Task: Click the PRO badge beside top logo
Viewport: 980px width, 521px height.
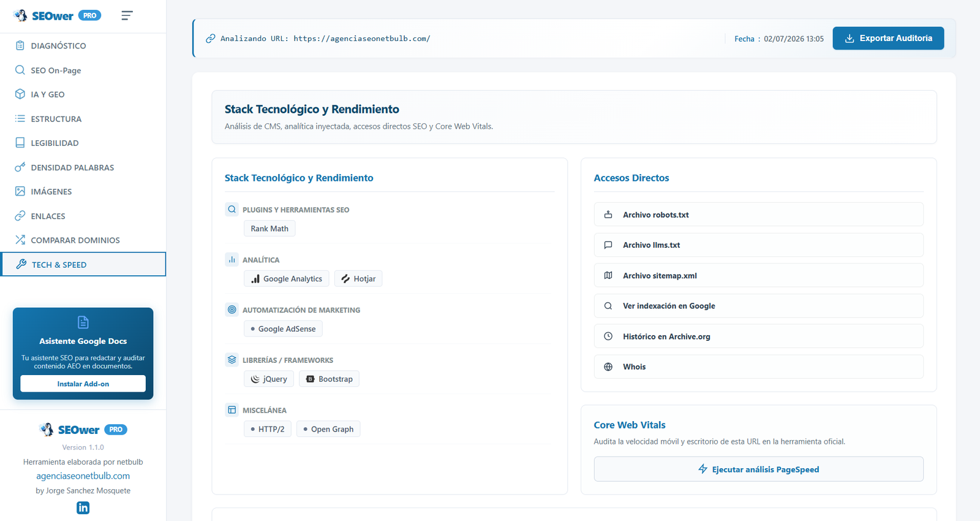Action: coord(90,15)
